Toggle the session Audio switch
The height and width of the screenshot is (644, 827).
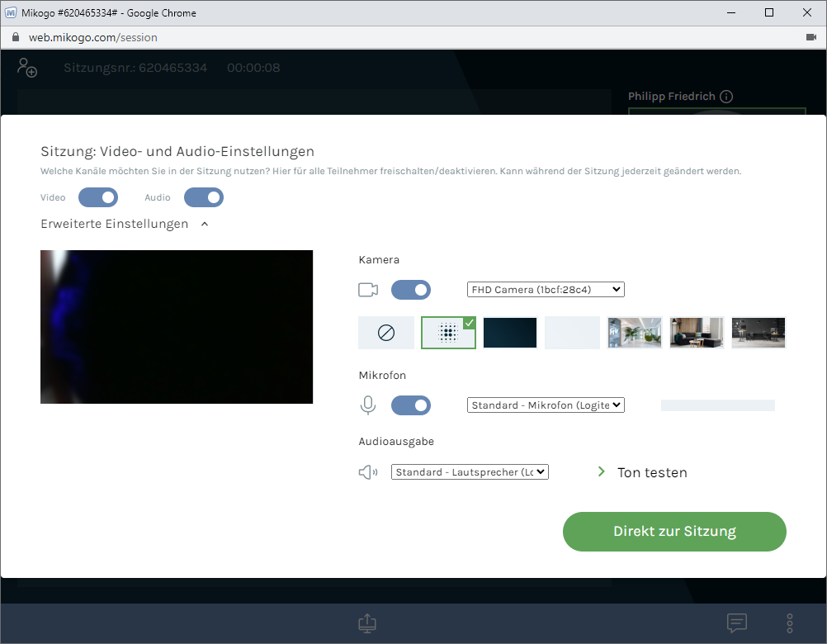[x=204, y=198]
